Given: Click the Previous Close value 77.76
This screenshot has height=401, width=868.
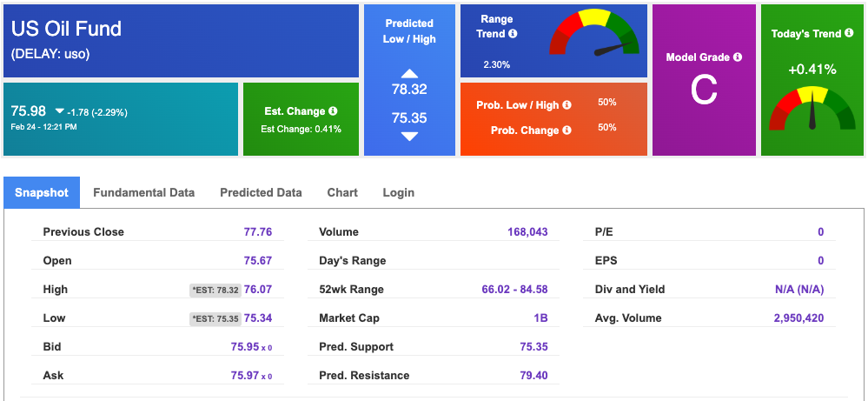Looking at the screenshot, I should click(x=258, y=232).
